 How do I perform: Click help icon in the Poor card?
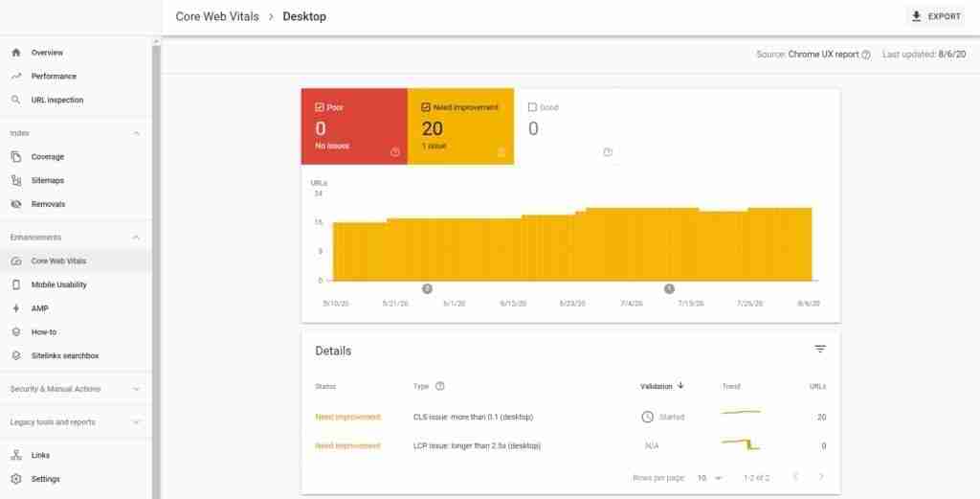click(x=395, y=152)
